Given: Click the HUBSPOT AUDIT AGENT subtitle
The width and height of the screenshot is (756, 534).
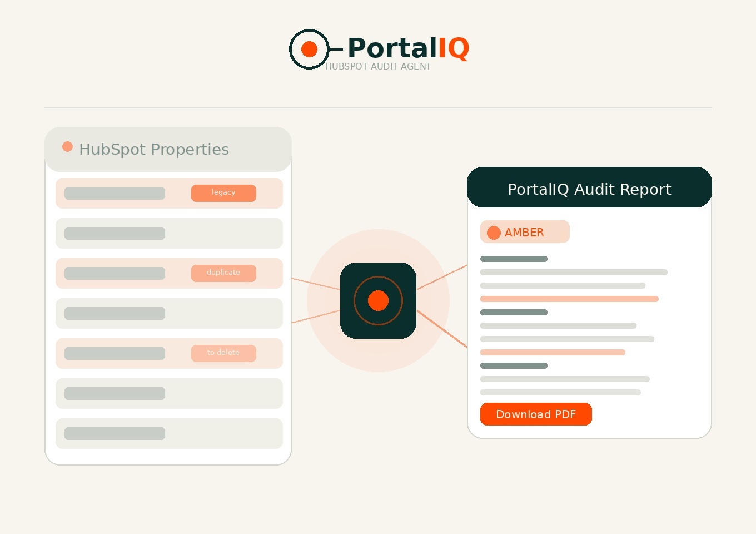Looking at the screenshot, I should tap(378, 66).
